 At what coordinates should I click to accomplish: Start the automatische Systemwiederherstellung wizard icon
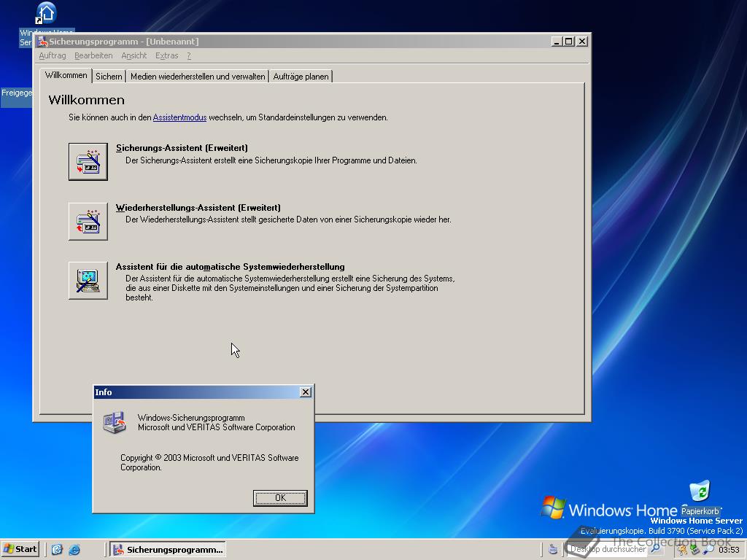[88, 281]
